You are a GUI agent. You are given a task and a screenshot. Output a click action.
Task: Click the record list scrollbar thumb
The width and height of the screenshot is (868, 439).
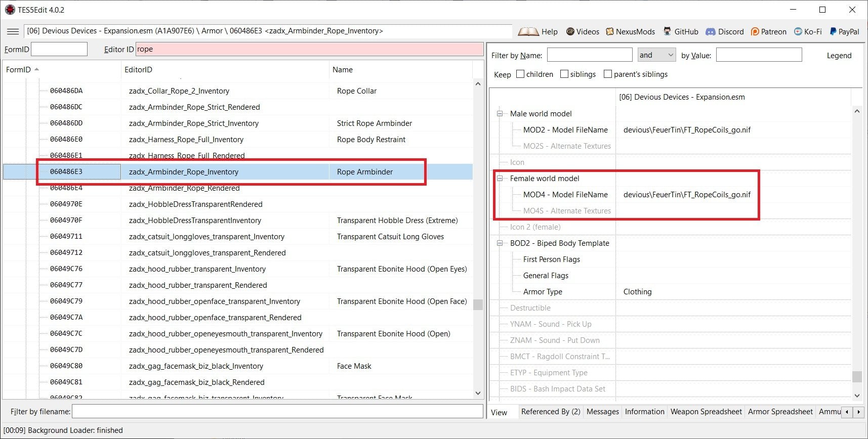(478, 304)
